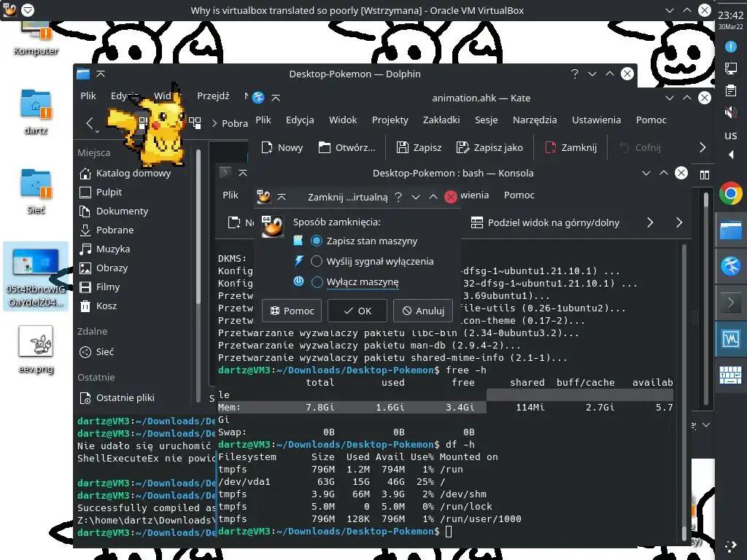This screenshot has width=747, height=560.
Task: Expand Konsola toolbar overflow chevron
Action: click(679, 222)
